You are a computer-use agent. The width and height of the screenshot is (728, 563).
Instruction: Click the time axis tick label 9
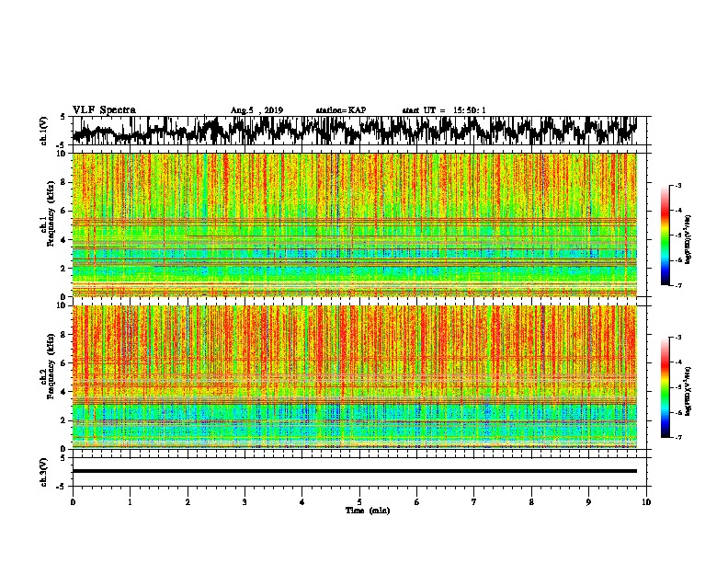pos(588,502)
